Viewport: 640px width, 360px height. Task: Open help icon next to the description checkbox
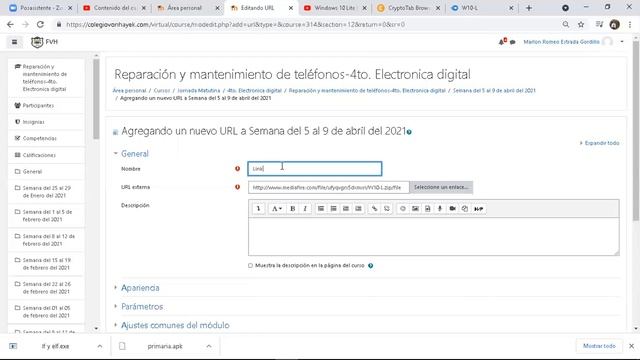(371, 266)
